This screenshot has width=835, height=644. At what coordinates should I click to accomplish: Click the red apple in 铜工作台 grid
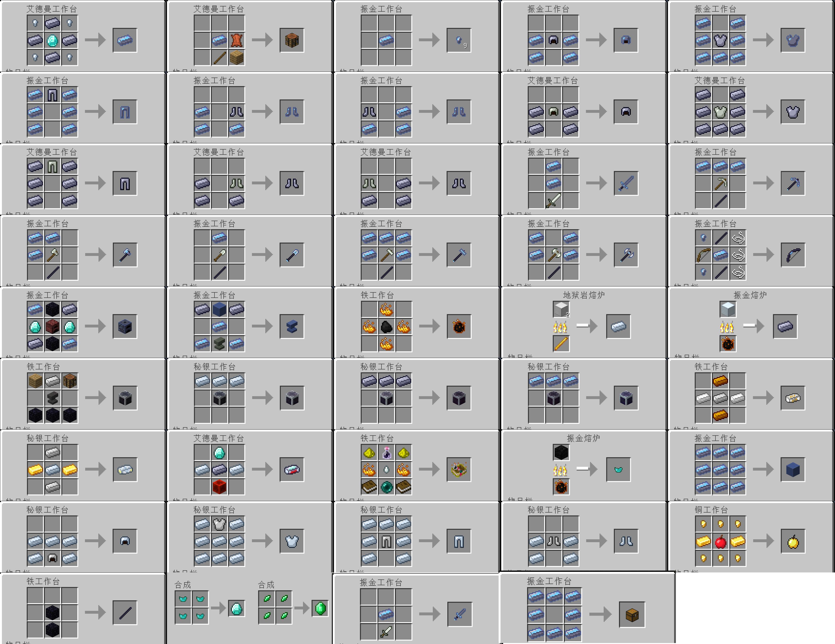720,541
